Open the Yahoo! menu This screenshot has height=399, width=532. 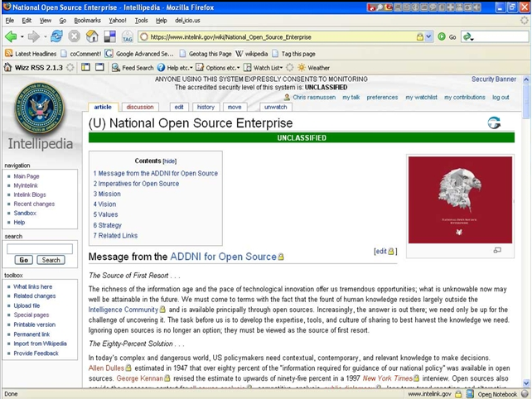click(x=118, y=21)
